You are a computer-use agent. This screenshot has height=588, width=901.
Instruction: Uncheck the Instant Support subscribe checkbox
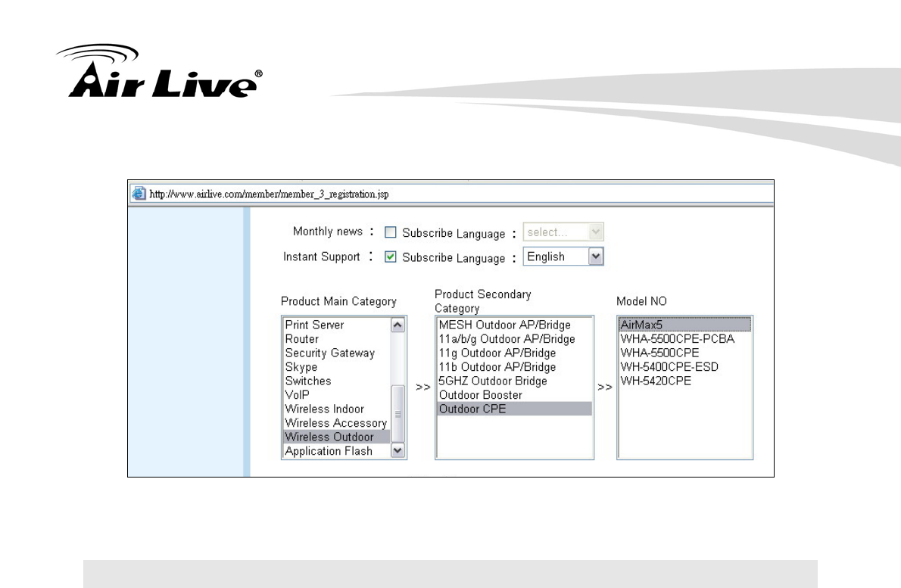pyautogui.click(x=390, y=257)
